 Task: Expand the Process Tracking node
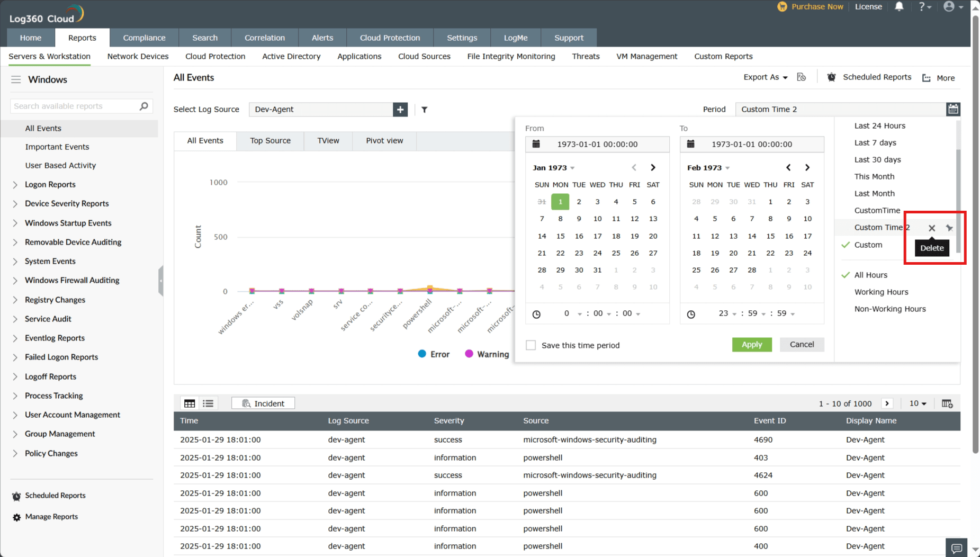15,396
